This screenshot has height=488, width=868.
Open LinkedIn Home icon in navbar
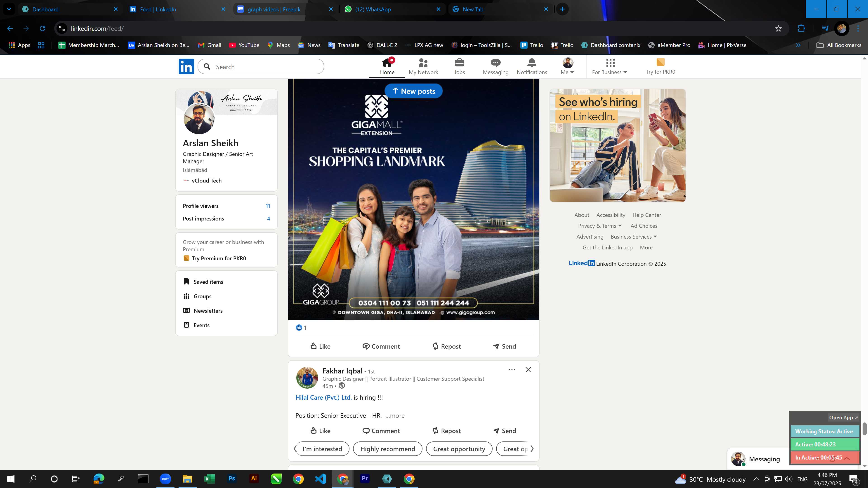(387, 66)
